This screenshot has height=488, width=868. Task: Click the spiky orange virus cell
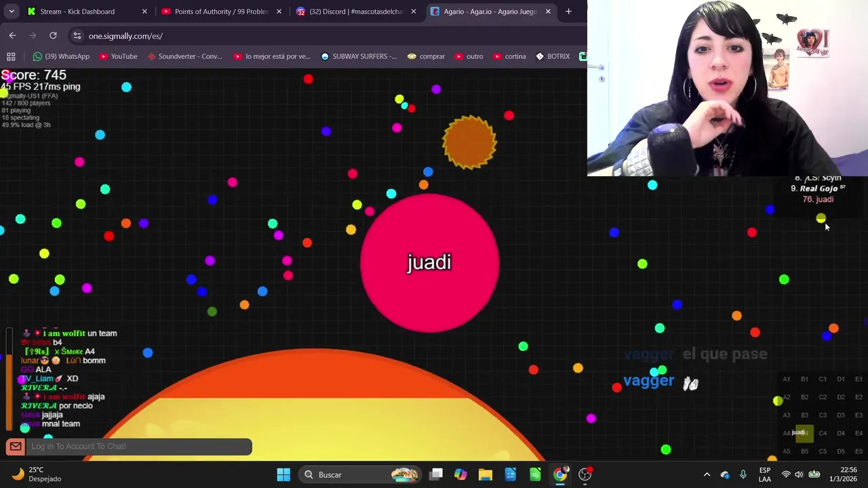[469, 142]
